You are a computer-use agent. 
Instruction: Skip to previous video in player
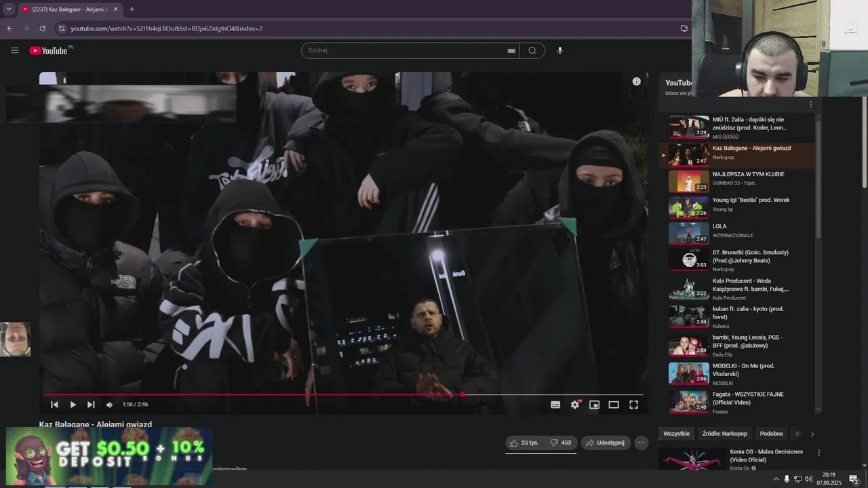point(54,405)
